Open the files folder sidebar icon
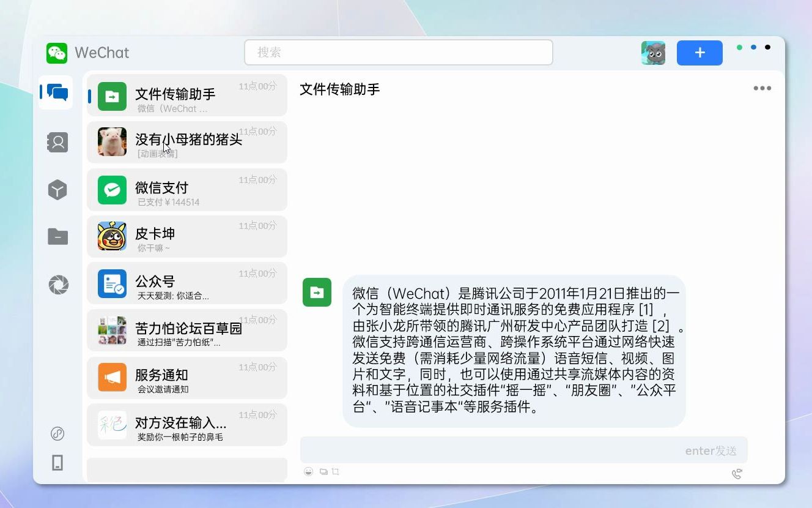 pyautogui.click(x=57, y=236)
